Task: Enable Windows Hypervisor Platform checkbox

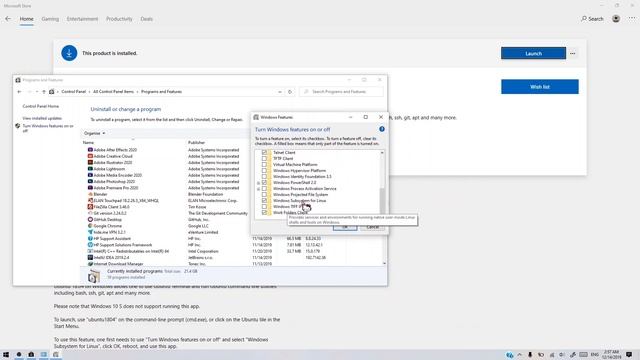Action: (x=264, y=171)
